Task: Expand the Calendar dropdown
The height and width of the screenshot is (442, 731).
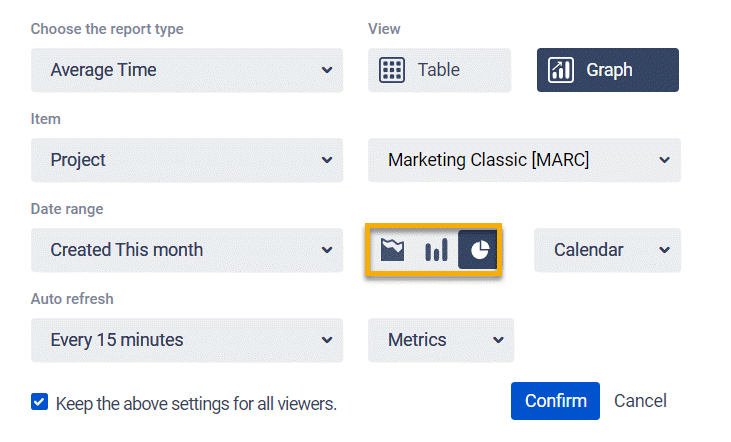Action: (x=607, y=250)
